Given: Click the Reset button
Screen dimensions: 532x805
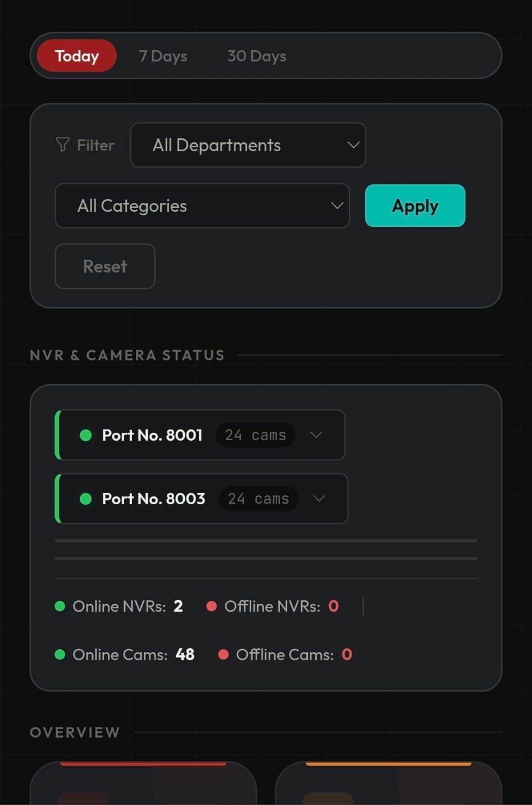Looking at the screenshot, I should (105, 266).
